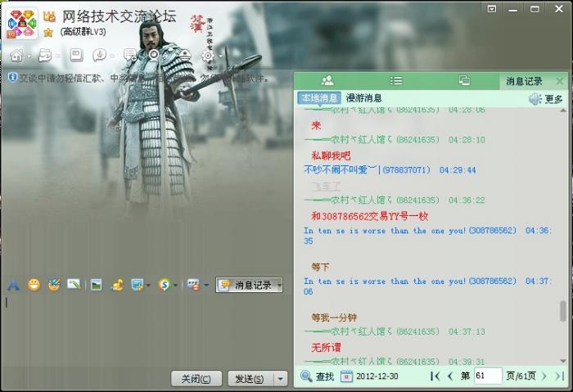
Task: Open the group home page icon
Action: [x=16, y=56]
